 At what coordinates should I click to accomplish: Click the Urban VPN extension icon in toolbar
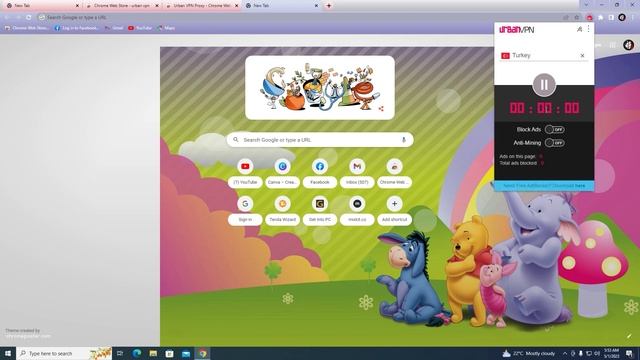click(589, 18)
